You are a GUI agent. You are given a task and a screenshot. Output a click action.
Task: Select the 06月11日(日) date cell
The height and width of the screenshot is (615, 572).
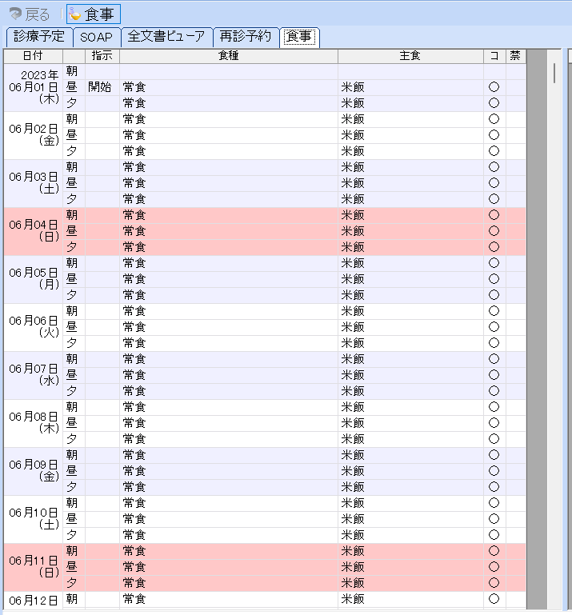pos(33,567)
